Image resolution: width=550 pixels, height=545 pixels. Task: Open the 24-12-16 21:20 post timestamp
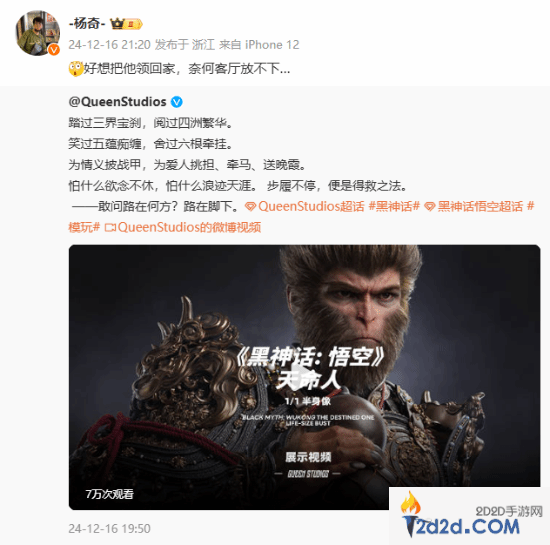[109, 45]
